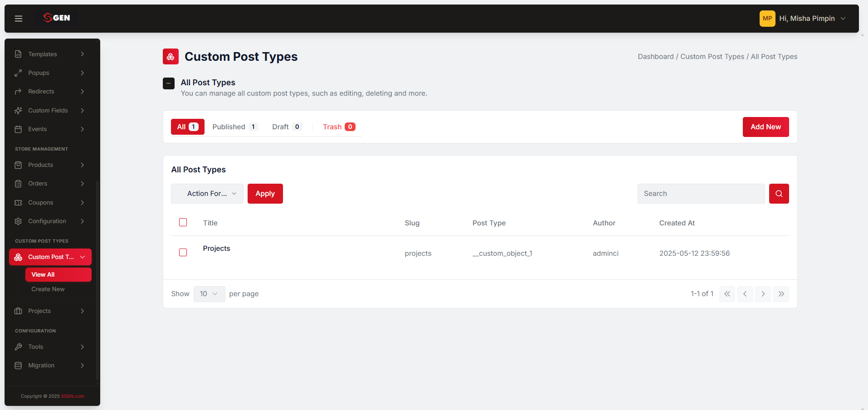The width and height of the screenshot is (868, 410).
Task: Expand the Configuration menu chevron
Action: [x=83, y=221]
